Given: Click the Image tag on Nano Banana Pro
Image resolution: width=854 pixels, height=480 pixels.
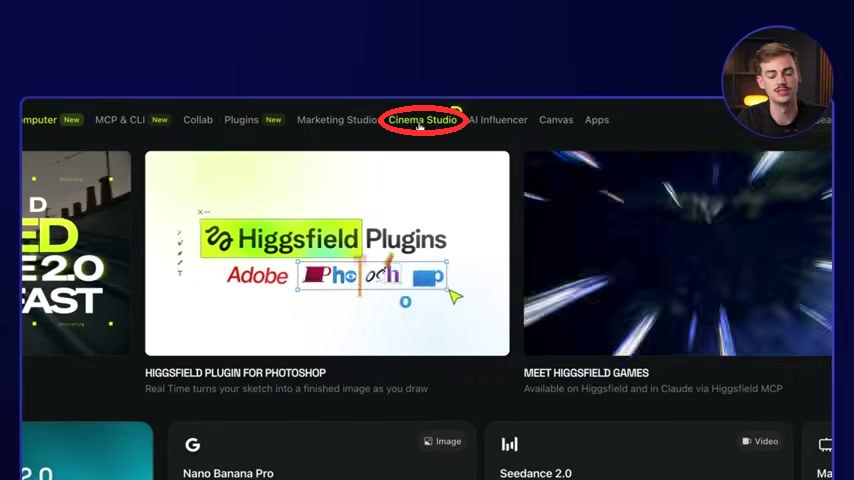Looking at the screenshot, I should pyautogui.click(x=443, y=441).
